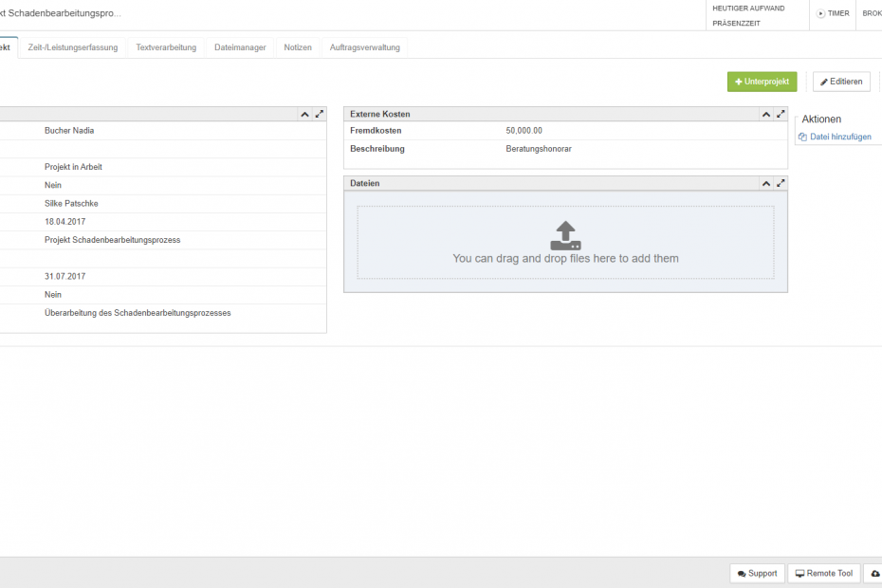The image size is (882, 588).
Task: Click the date 18.04.2017
Action: click(65, 222)
